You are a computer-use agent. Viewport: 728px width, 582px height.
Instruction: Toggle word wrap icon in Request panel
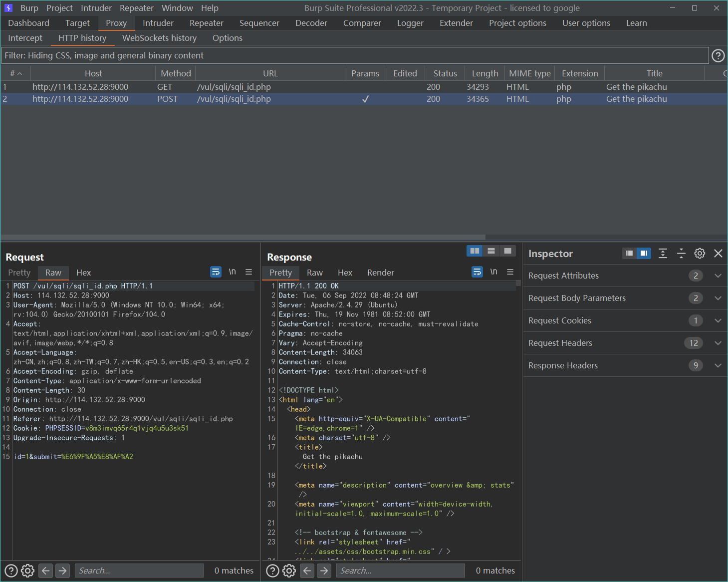[216, 272]
